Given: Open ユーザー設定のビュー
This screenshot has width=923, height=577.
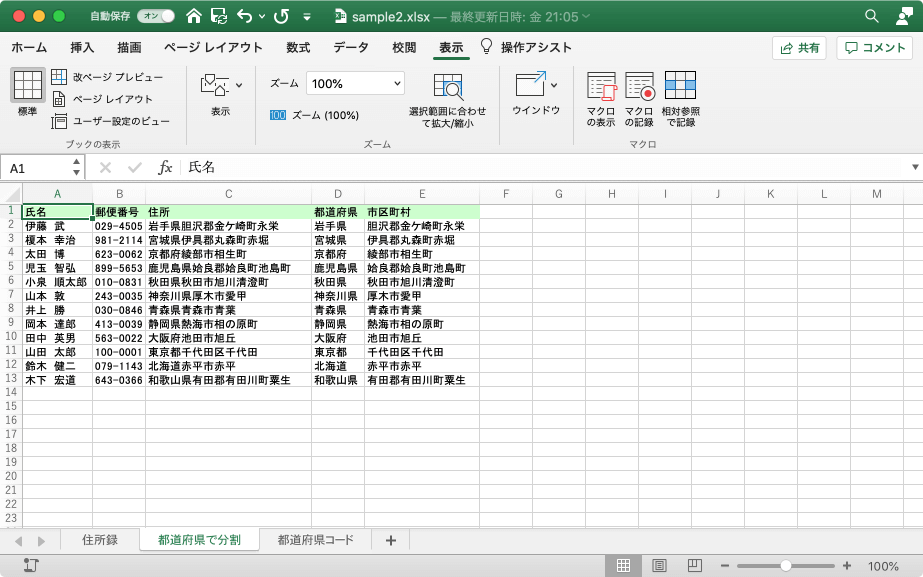Looking at the screenshot, I should 110,121.
